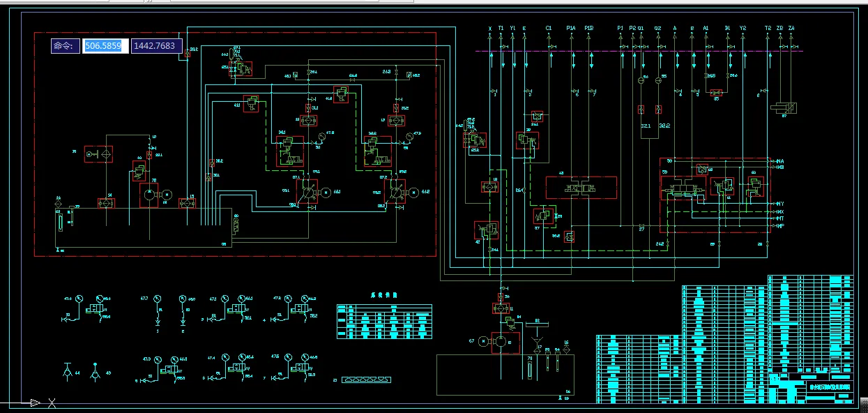The height and width of the screenshot is (413, 868).
Task: Select the hydraulic cylinder symbol numbered 87
Action: (x=784, y=107)
